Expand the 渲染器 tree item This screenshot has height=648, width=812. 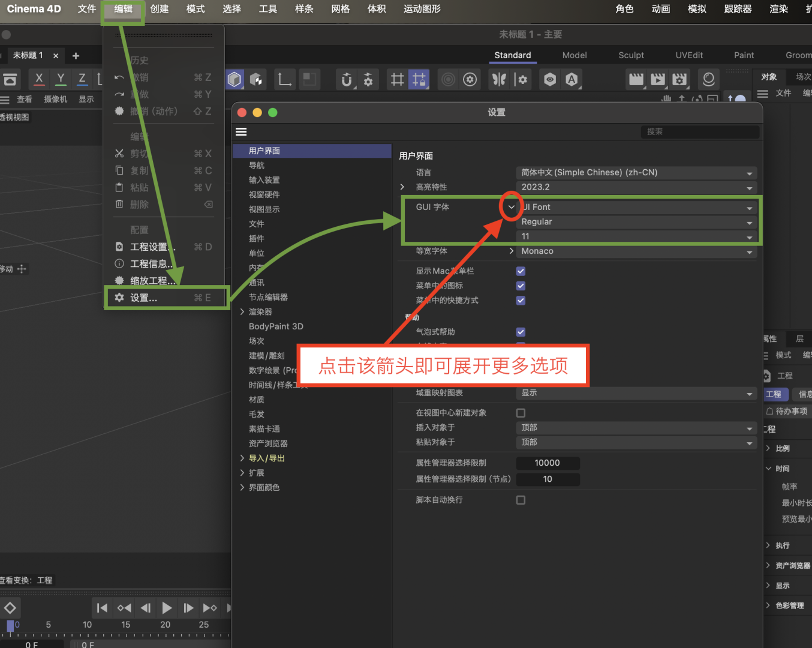pyautogui.click(x=242, y=312)
